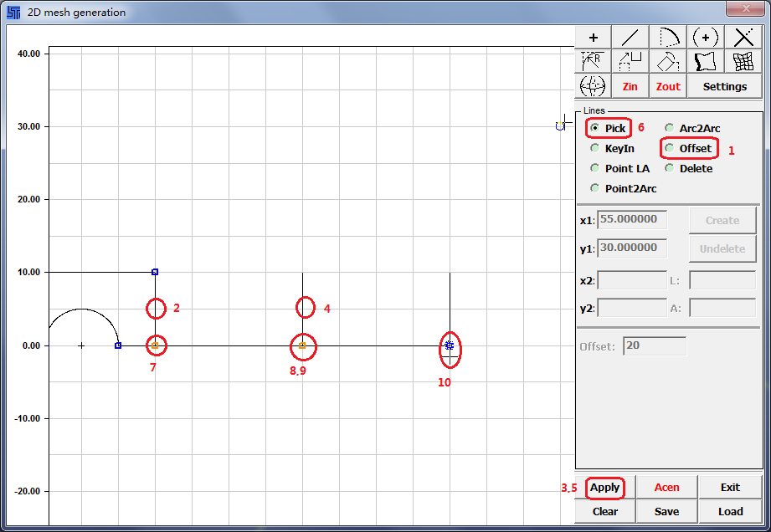Click the 30.00 y-axis label
This screenshot has width=771, height=532.
(28, 127)
